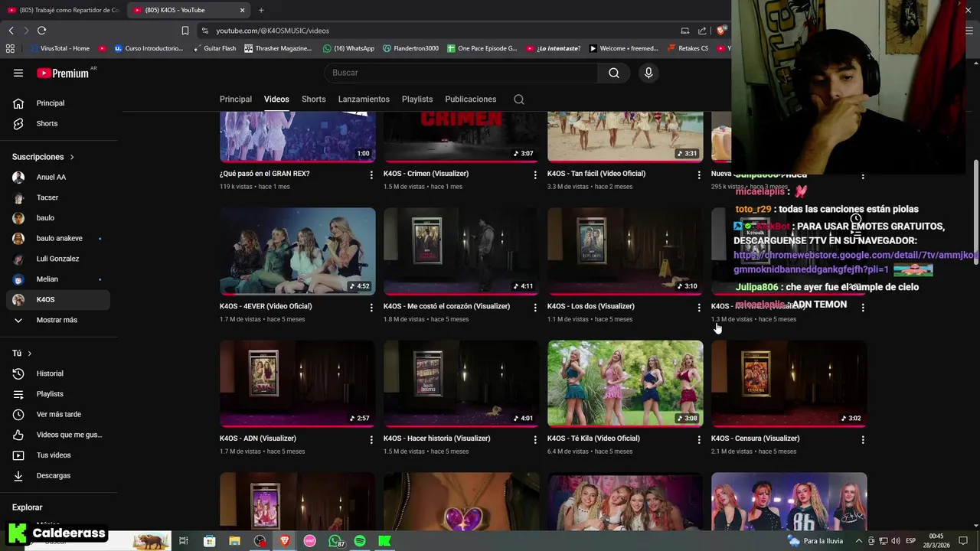Open more options for K4OS - Crimen video
980x551 pixels.
[x=535, y=175]
